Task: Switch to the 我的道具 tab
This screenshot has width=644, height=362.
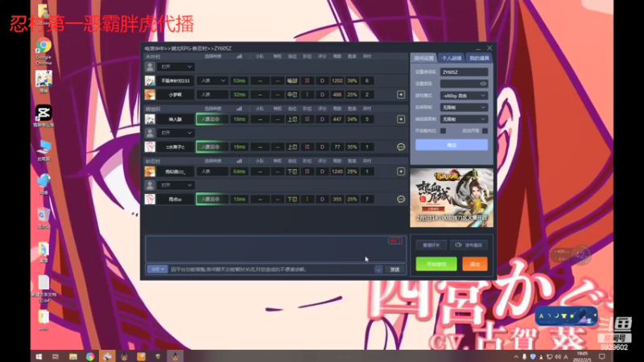Action: point(479,58)
